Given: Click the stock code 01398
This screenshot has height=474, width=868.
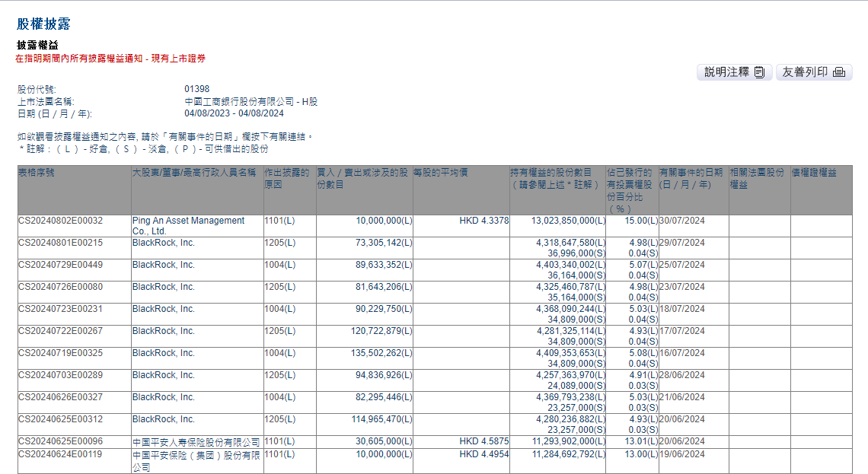Looking at the screenshot, I should 197,89.
